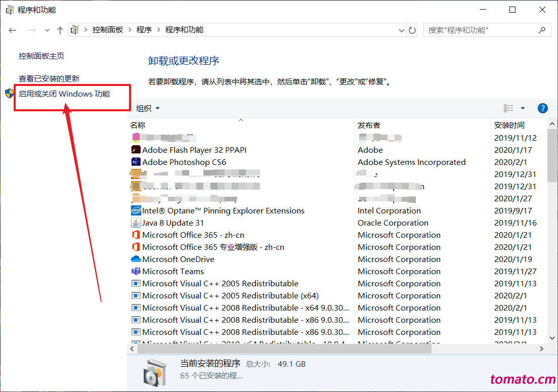This screenshot has width=558, height=392.
Task: Open the recent locations dropdown arrow
Action: click(x=47, y=30)
